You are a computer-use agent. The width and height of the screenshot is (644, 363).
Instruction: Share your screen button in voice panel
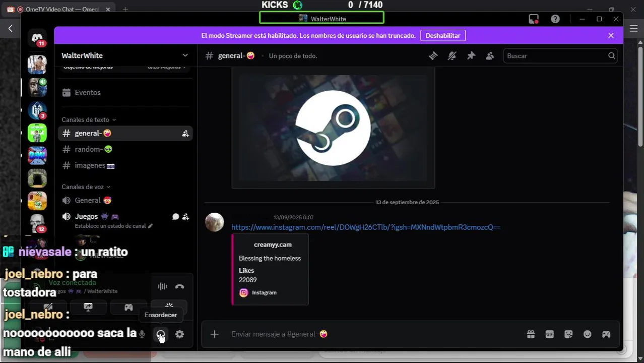point(88,307)
